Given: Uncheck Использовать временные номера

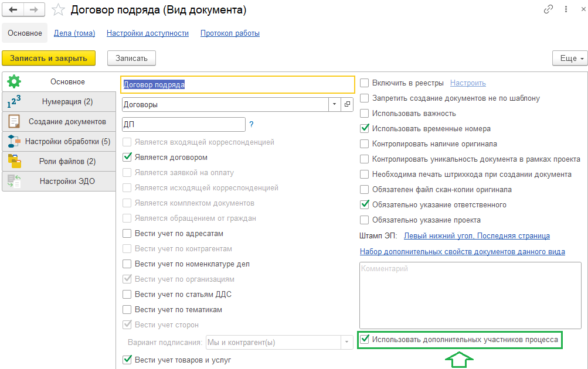Looking at the screenshot, I should (365, 129).
